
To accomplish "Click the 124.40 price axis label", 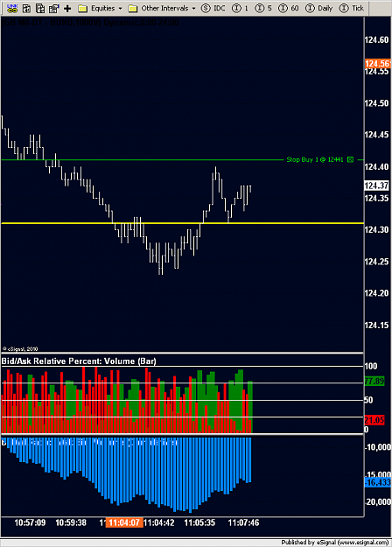I will pyautogui.click(x=376, y=167).
